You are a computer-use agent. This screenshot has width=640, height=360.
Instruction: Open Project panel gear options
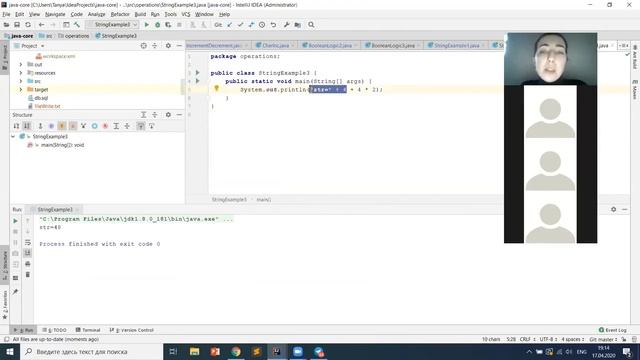click(x=168, y=46)
